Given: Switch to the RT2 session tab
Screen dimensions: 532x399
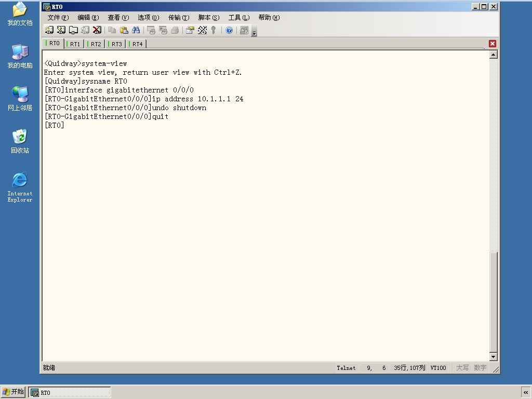Looking at the screenshot, I should coord(95,44).
